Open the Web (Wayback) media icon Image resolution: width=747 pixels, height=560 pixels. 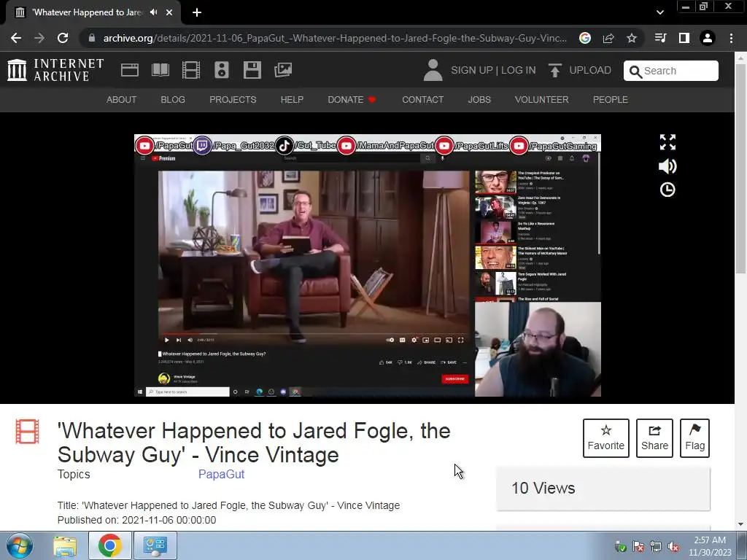[130, 70]
